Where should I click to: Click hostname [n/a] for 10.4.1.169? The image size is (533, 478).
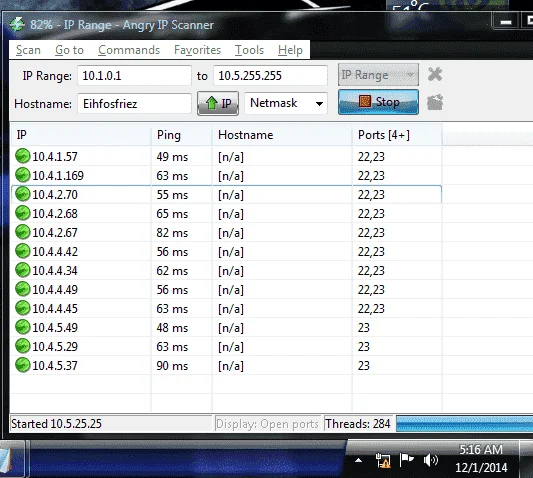(231, 176)
